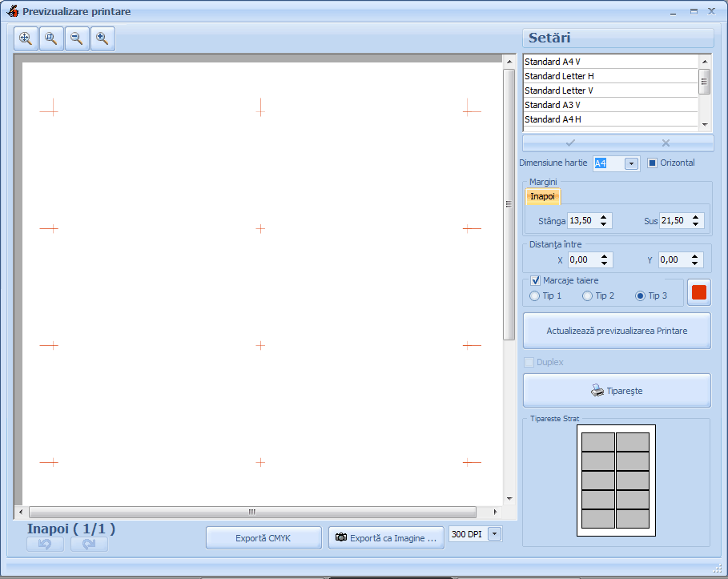Click the checkmark icon under the presets list
The image size is (728, 579).
570,143
